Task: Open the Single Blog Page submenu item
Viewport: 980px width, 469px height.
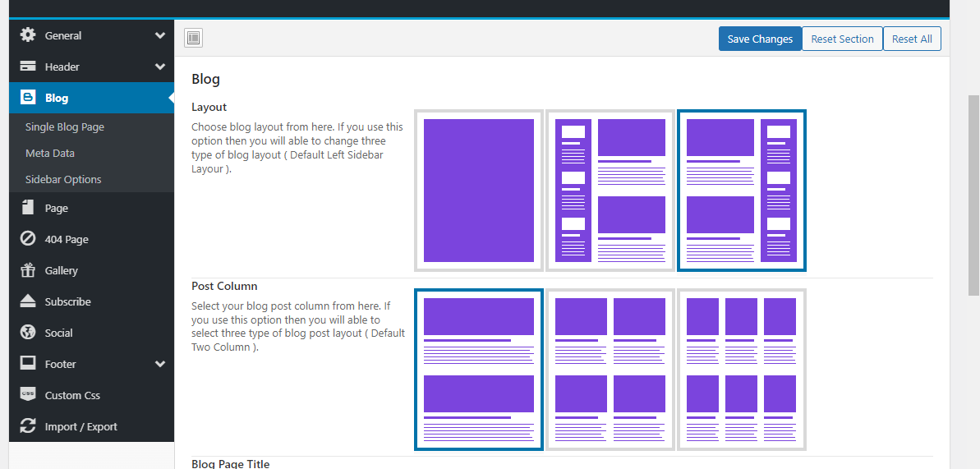Action: pos(65,127)
